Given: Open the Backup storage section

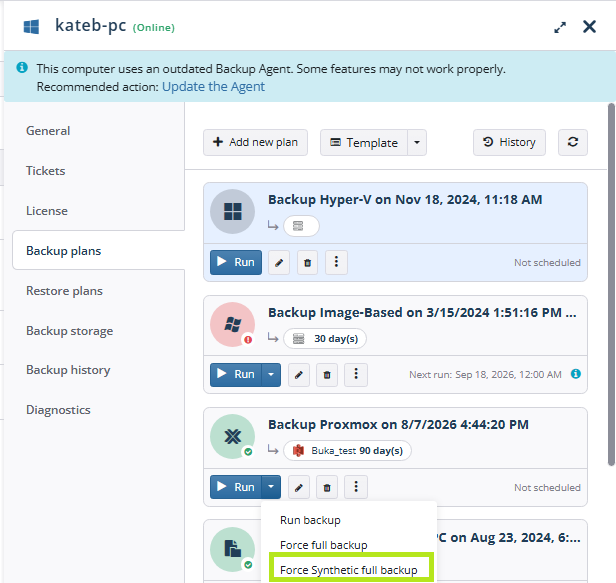Looking at the screenshot, I should (70, 331).
